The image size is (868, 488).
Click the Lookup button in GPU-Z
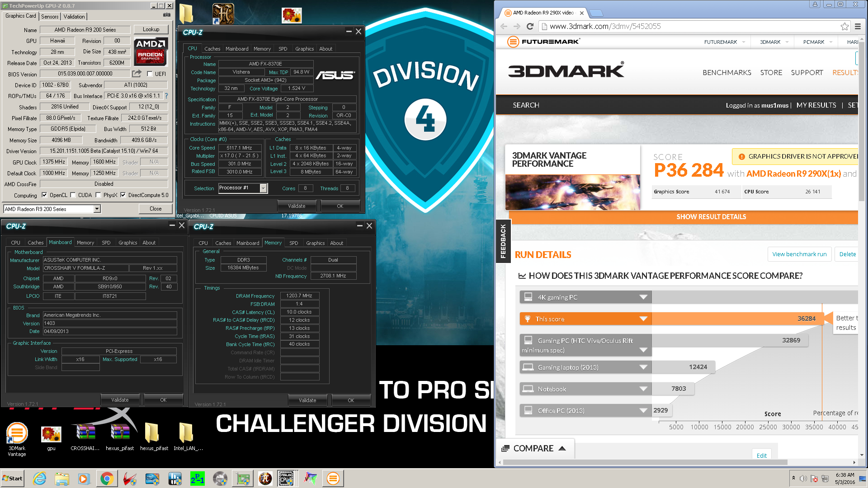[151, 29]
